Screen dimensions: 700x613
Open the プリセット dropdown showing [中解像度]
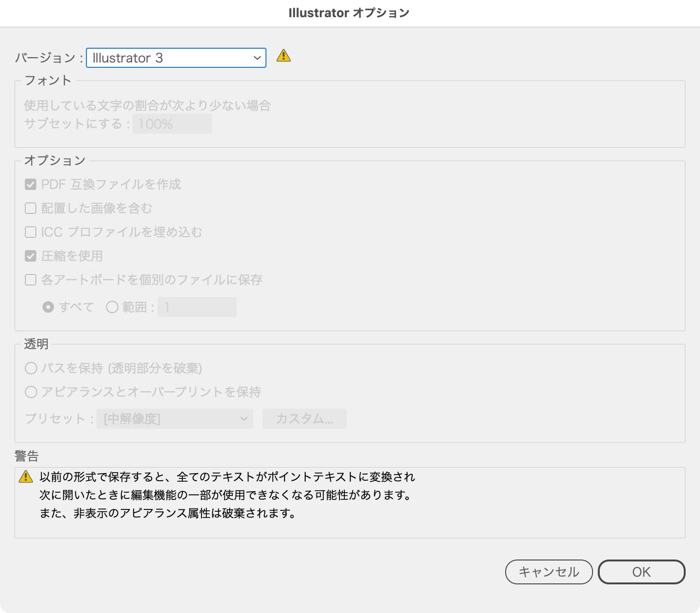pos(175,419)
